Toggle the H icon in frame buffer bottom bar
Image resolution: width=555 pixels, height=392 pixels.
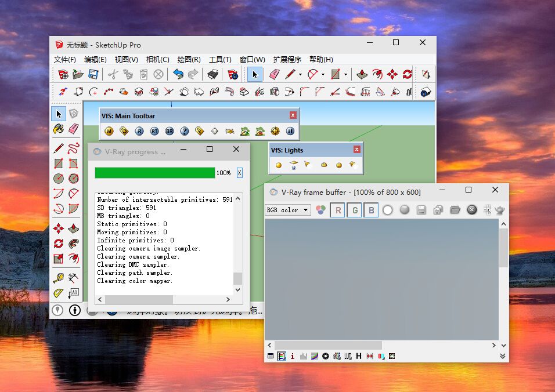click(359, 356)
